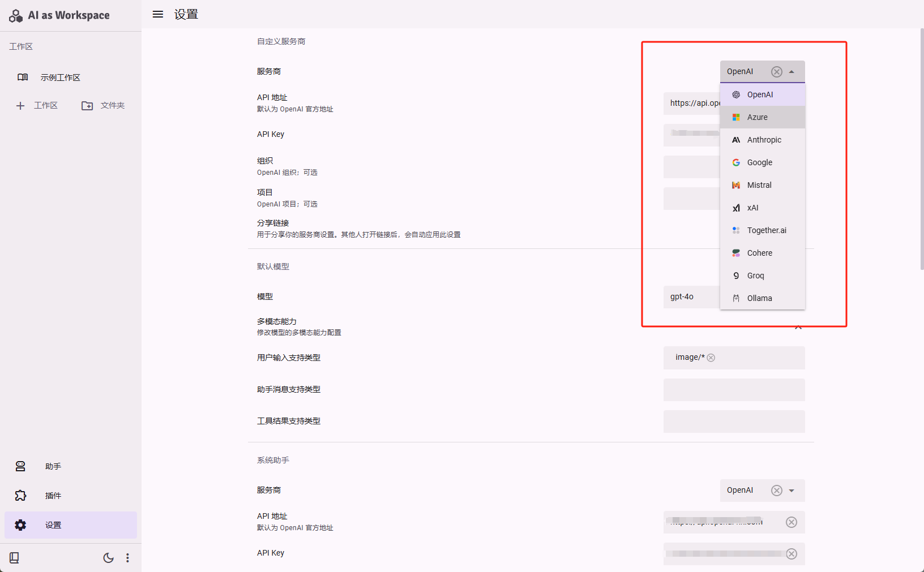Open 示例工作区 workspace
This screenshot has width=924, height=572.
click(71, 78)
